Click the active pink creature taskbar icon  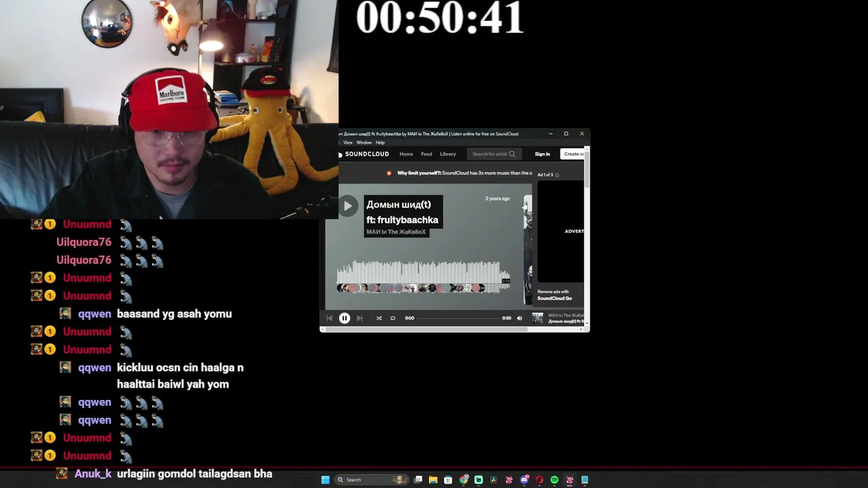point(570,480)
